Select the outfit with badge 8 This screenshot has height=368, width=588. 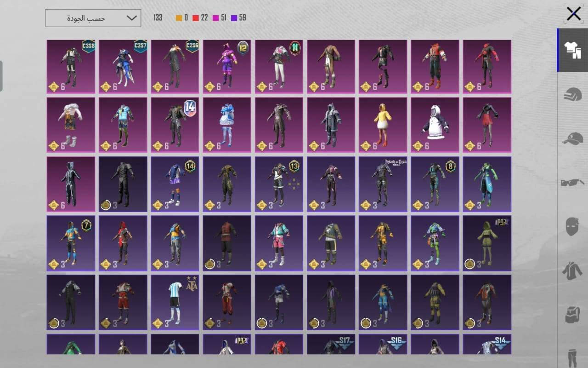point(435,184)
